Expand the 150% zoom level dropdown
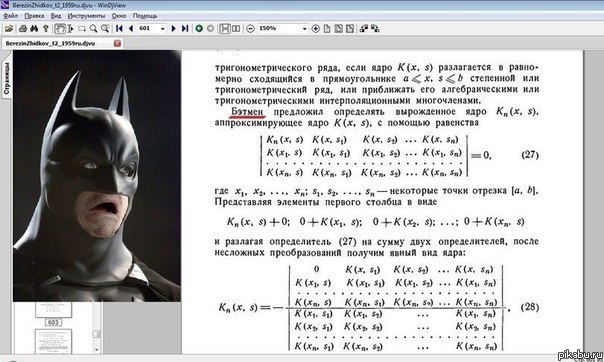Viewport: 604px width, 362px height. (304, 29)
